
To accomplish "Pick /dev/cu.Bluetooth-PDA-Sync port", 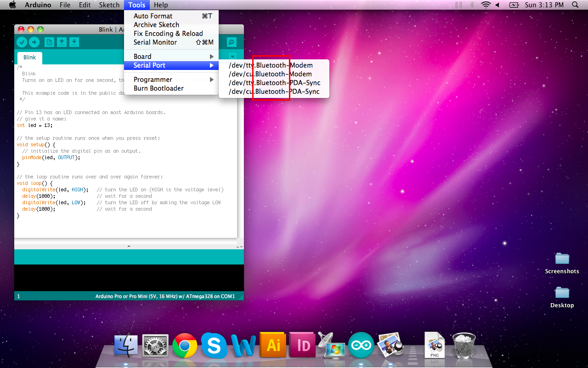I will [x=274, y=92].
